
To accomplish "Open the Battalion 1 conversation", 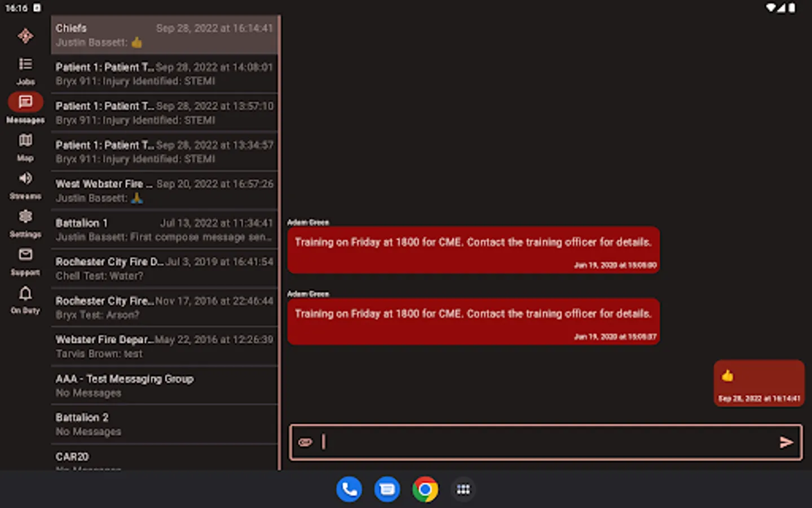I will tap(164, 230).
